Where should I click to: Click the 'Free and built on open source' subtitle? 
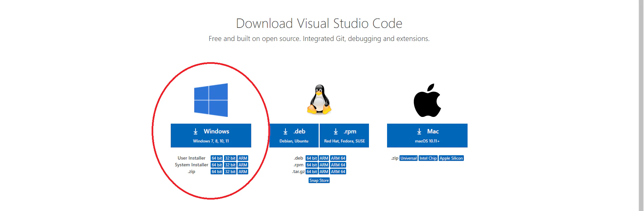pos(319,39)
